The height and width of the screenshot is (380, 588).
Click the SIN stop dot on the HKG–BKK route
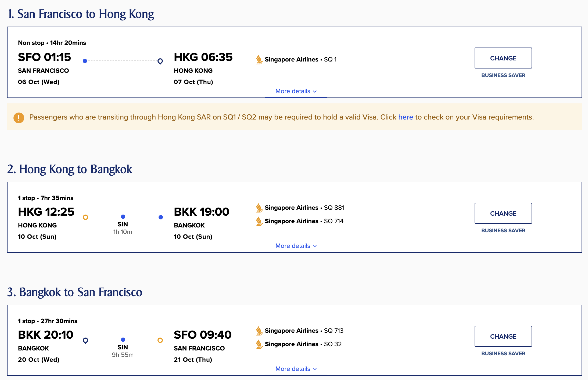point(123,216)
